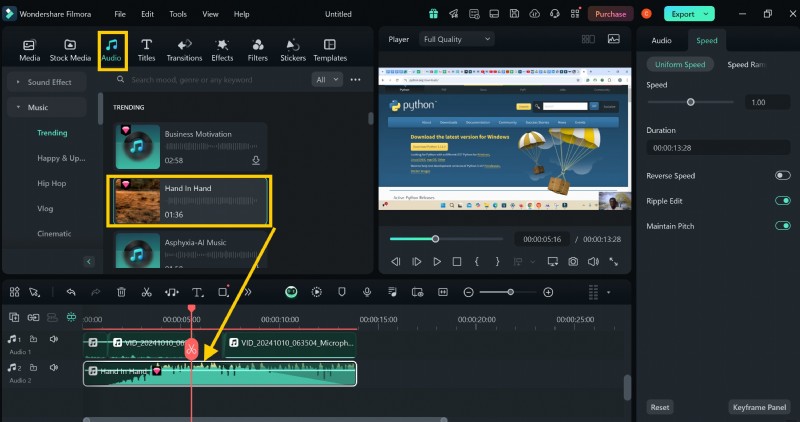Stop playback in the player
Image resolution: width=800 pixels, height=422 pixels.
pyautogui.click(x=457, y=262)
